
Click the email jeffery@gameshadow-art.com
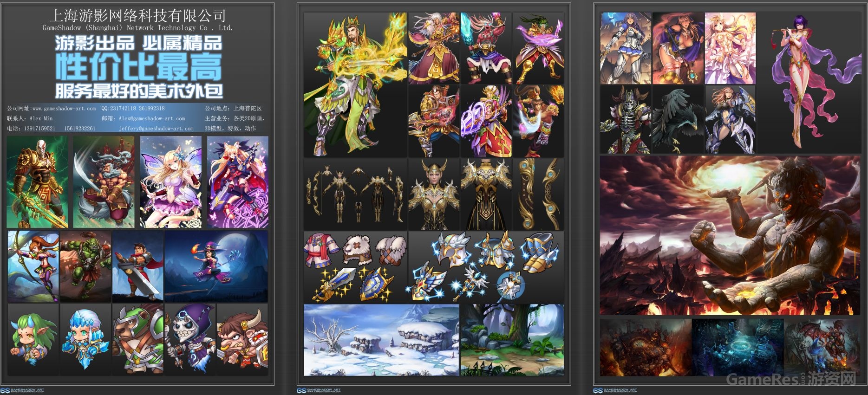tap(156, 129)
